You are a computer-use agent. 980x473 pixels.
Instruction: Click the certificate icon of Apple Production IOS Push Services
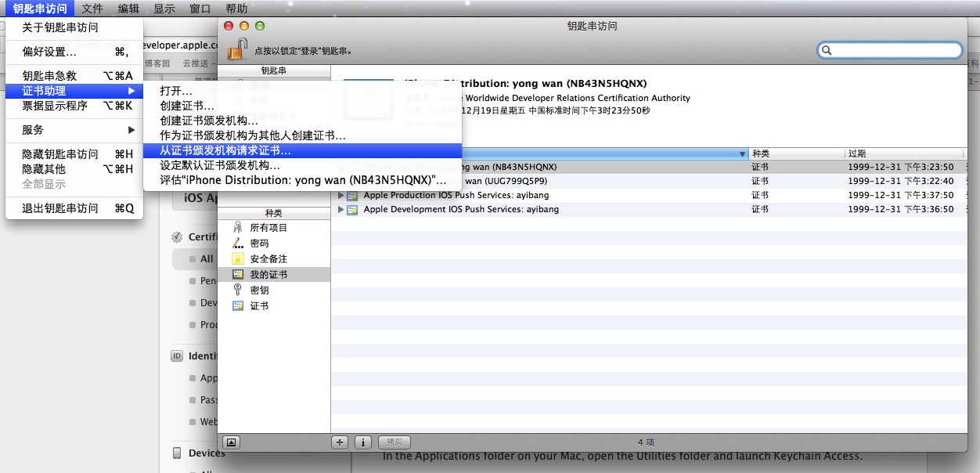[x=352, y=195]
